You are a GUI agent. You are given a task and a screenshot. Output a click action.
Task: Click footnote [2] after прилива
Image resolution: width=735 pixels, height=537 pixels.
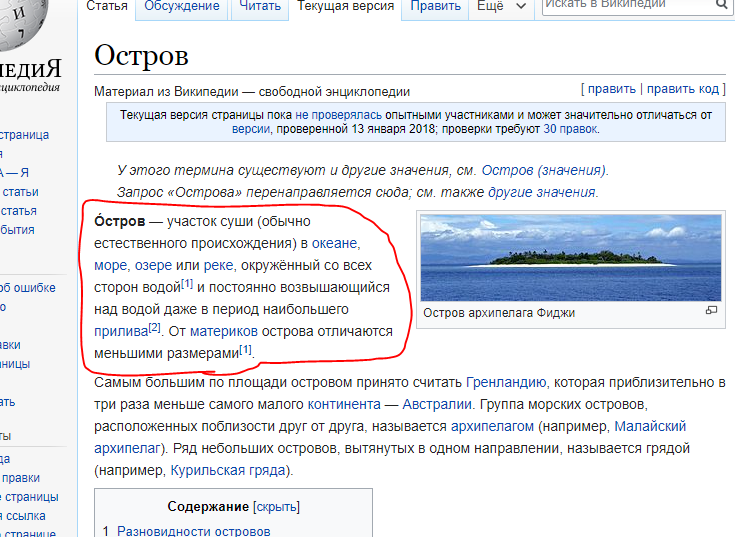pyautogui.click(x=155, y=328)
